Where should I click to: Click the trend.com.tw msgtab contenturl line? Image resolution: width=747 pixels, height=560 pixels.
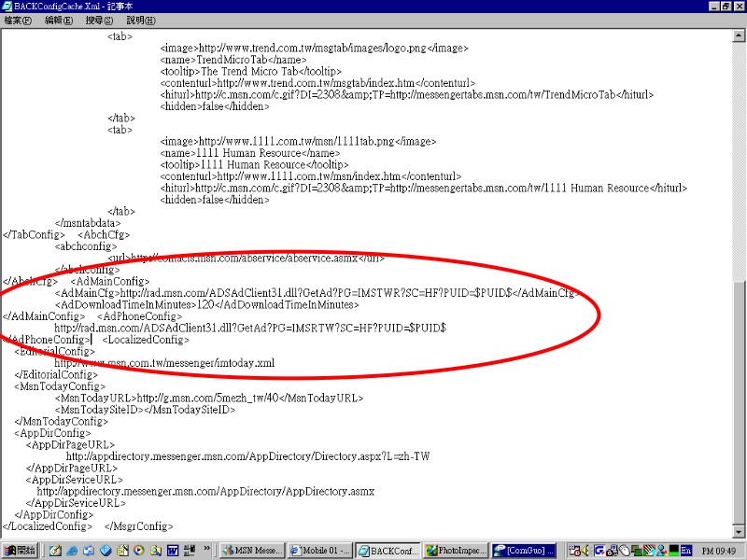[x=317, y=83]
